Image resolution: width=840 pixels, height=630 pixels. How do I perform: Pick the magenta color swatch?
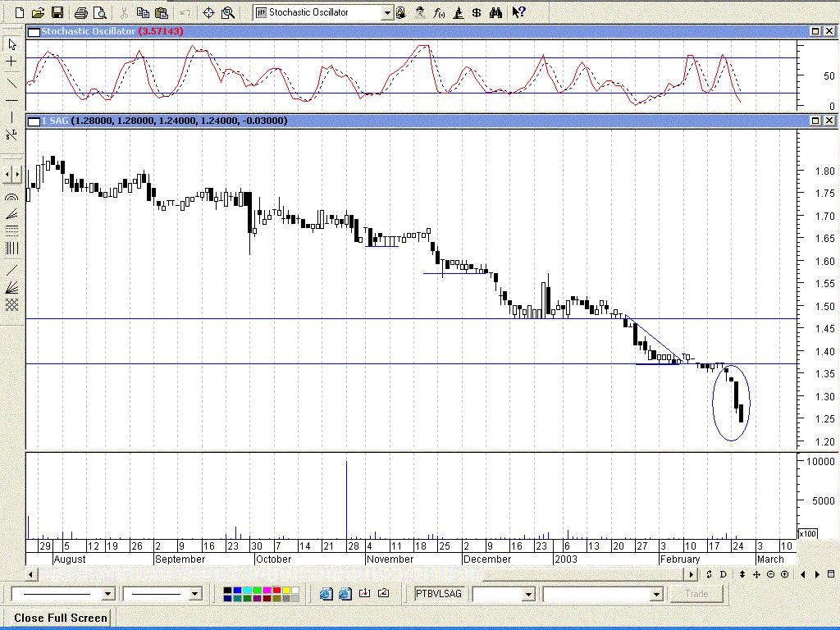coord(267,590)
